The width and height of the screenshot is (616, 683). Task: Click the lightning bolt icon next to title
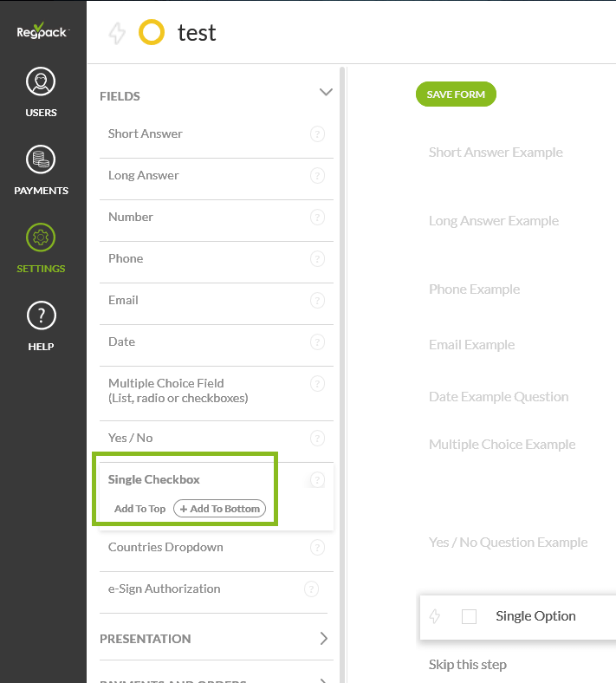tap(117, 34)
